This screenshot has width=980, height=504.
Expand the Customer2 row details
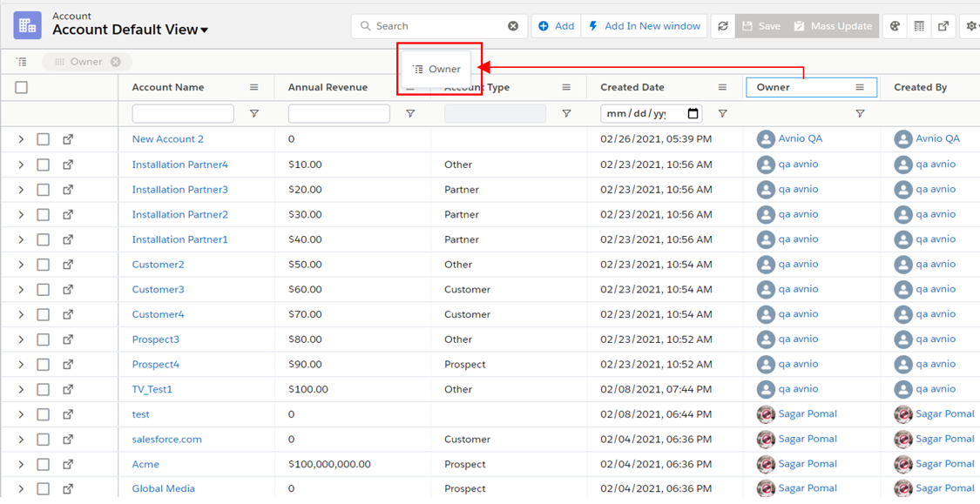click(x=21, y=265)
